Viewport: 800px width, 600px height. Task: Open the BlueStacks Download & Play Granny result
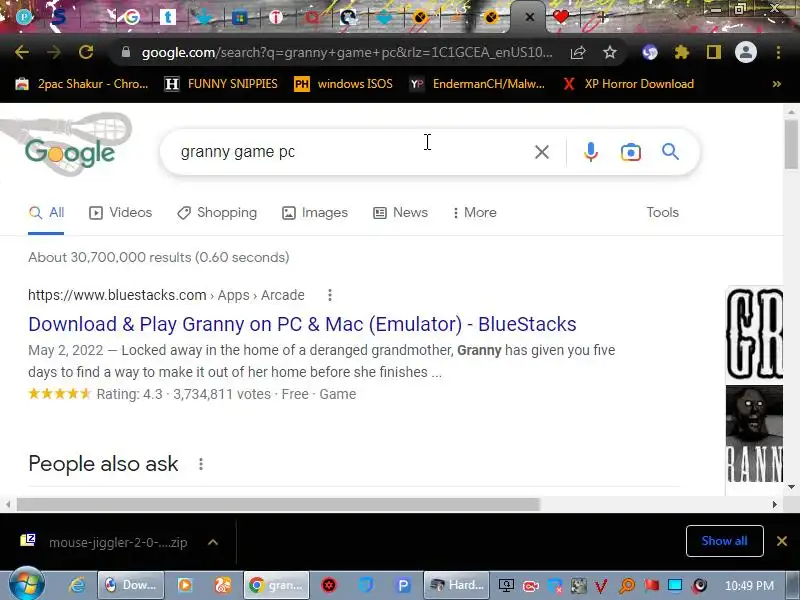point(302,324)
